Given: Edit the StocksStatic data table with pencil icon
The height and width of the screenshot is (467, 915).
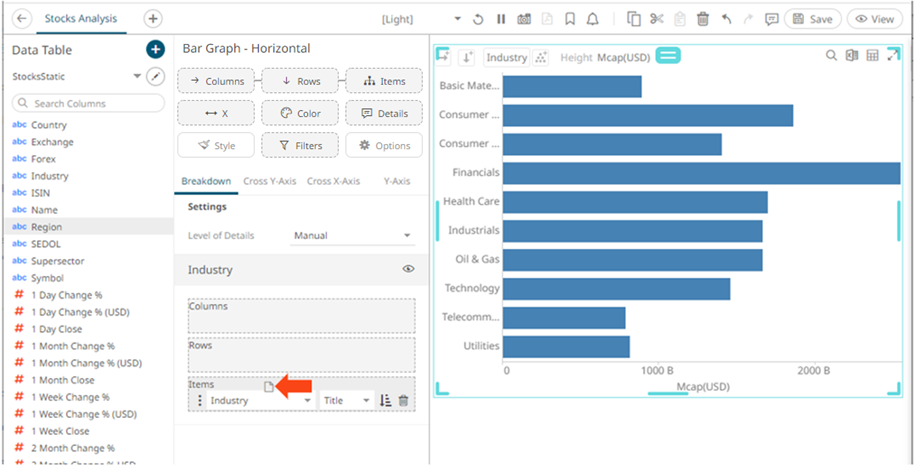Looking at the screenshot, I should tap(155, 77).
